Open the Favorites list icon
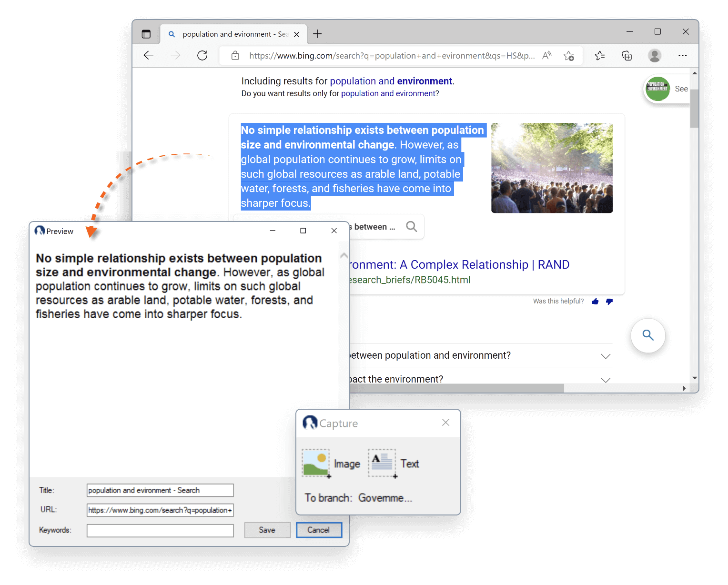The width and height of the screenshot is (728, 585). (600, 56)
